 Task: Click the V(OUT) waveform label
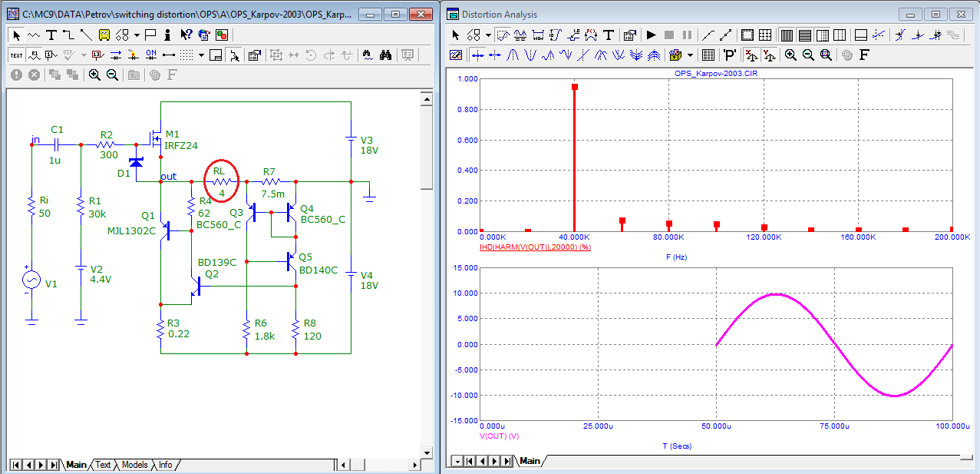pyautogui.click(x=500, y=436)
